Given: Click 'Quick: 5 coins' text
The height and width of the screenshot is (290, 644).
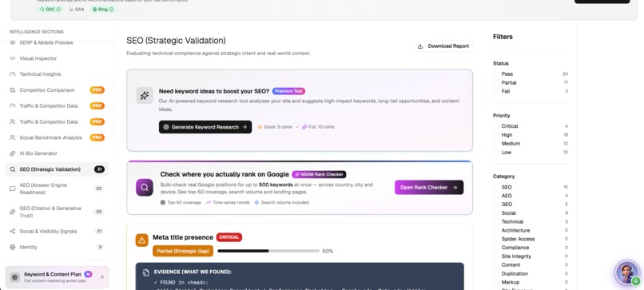Looking at the screenshot, I should pyautogui.click(x=277, y=127).
